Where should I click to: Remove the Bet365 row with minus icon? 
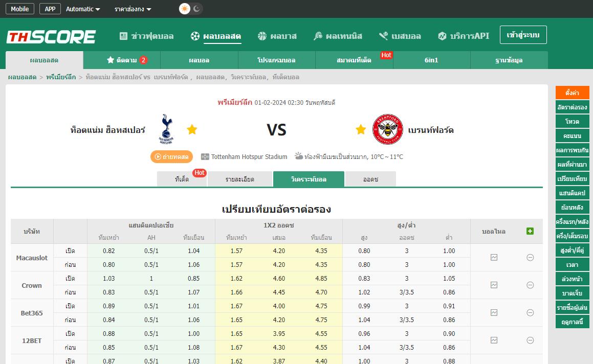pos(530,312)
